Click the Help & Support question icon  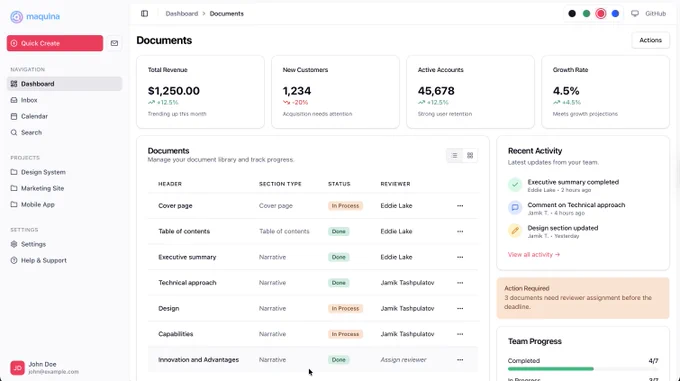pyautogui.click(x=14, y=261)
